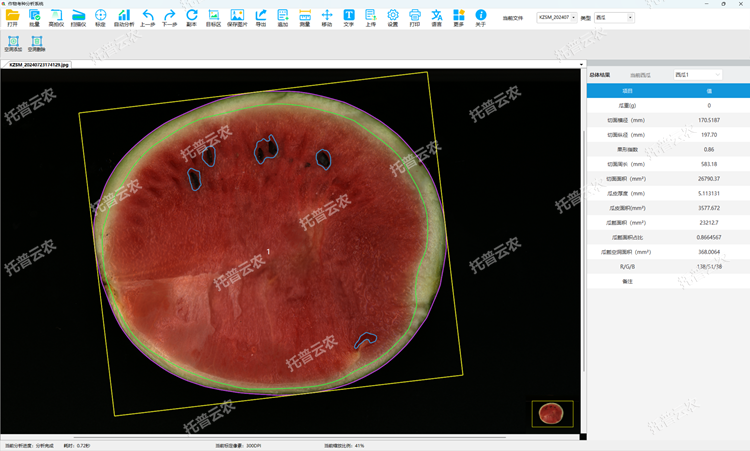Click the watermelon thumbnail navigator preview
This screenshot has width=750, height=451.
coord(552,413)
